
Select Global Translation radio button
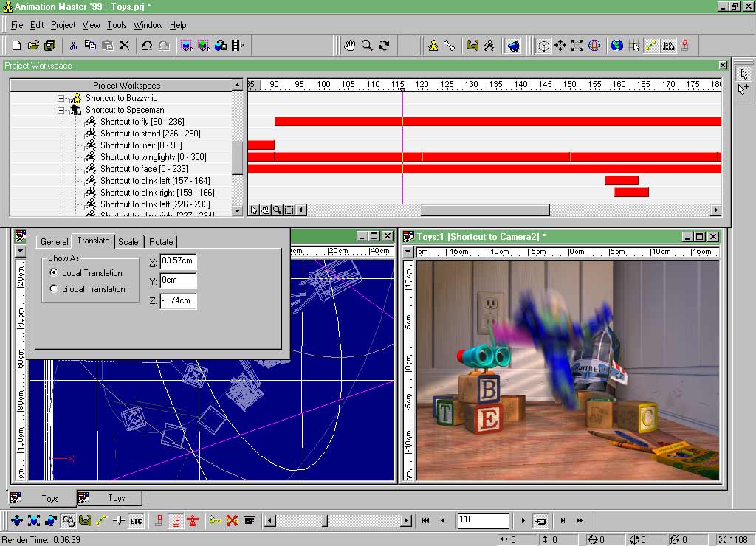[54, 289]
